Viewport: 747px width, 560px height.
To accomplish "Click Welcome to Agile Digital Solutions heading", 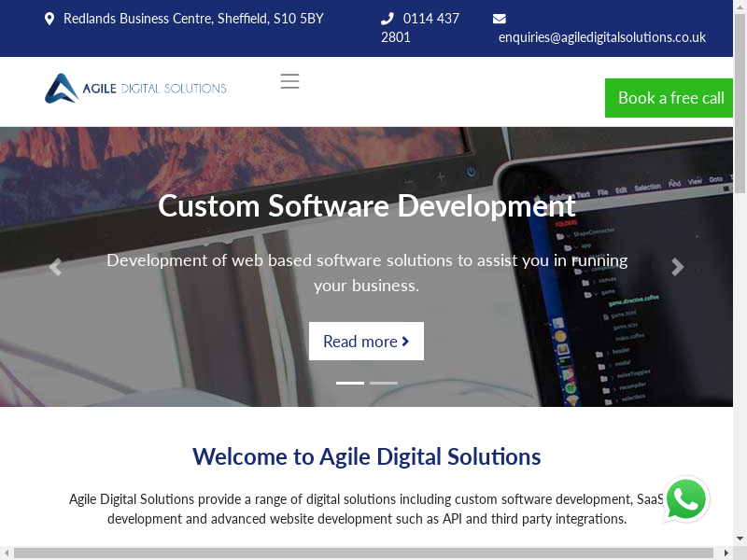I will [366, 456].
